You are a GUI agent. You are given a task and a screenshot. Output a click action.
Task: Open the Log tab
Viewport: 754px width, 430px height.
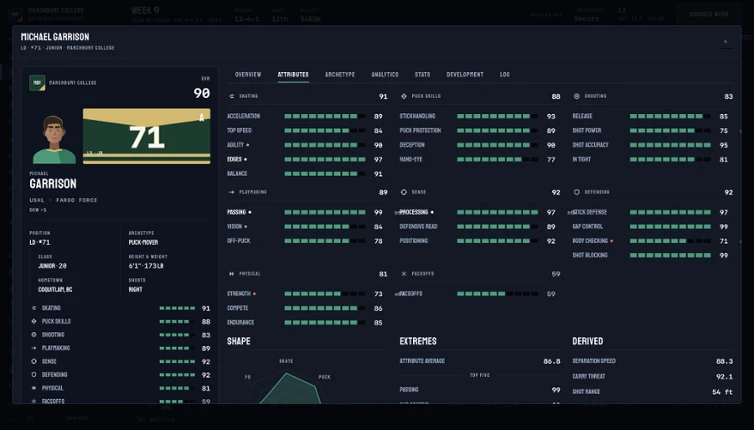tap(504, 75)
